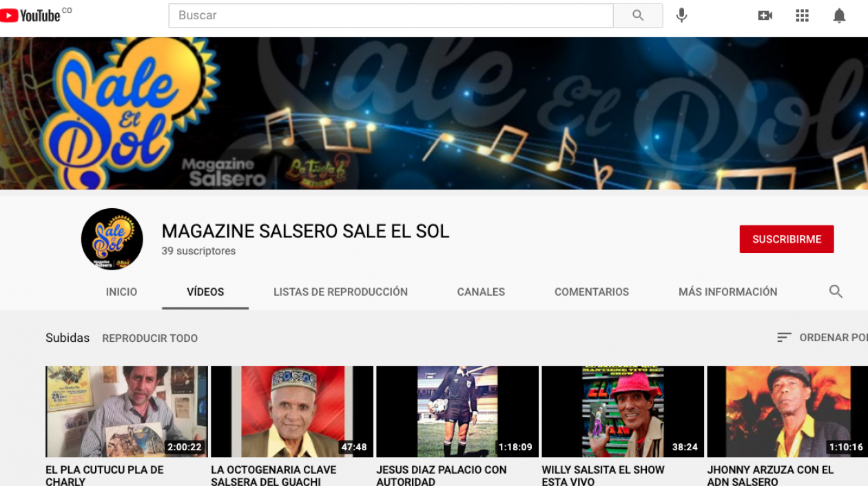The height and width of the screenshot is (486, 868).
Task: Open the create video upload icon
Action: pos(765,14)
